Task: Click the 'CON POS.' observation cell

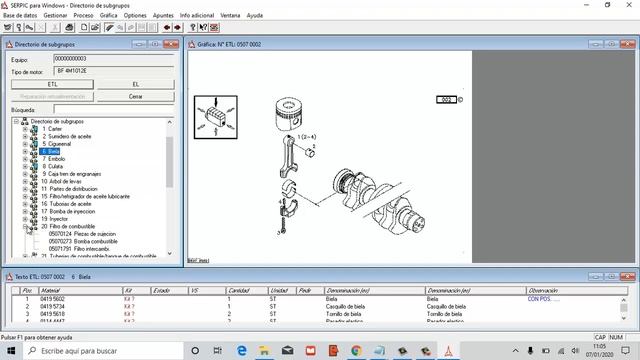Action: tap(543, 299)
